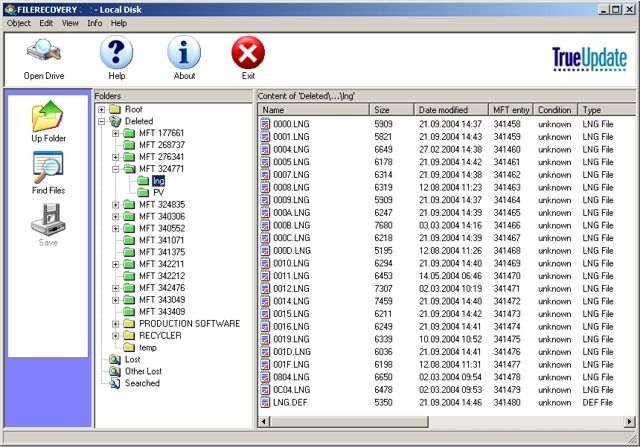
Task: Open the View menu
Action: click(70, 22)
